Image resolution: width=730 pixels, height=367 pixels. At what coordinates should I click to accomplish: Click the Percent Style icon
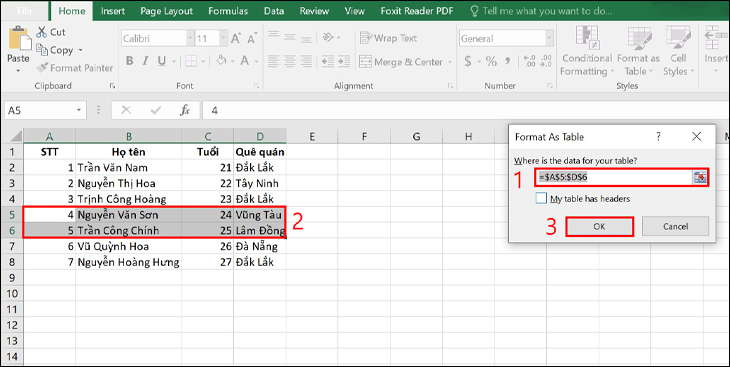tap(491, 61)
